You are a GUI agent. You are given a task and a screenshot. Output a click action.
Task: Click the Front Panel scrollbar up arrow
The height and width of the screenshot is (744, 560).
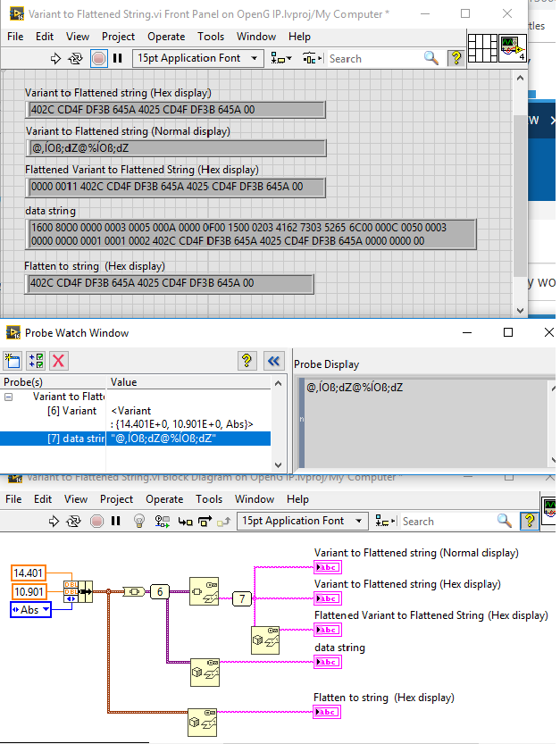(520, 78)
